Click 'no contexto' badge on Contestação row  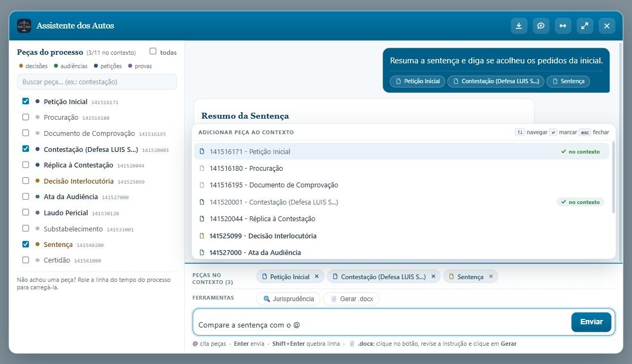pyautogui.click(x=580, y=202)
